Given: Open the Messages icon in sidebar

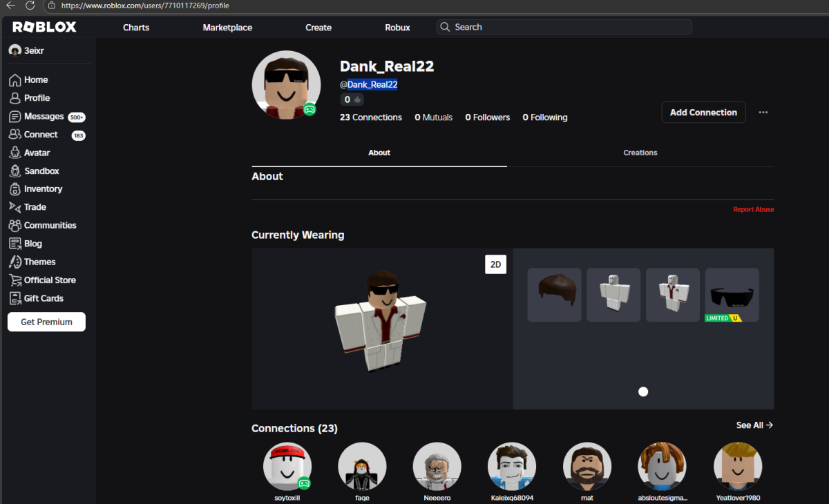Looking at the screenshot, I should [15, 117].
